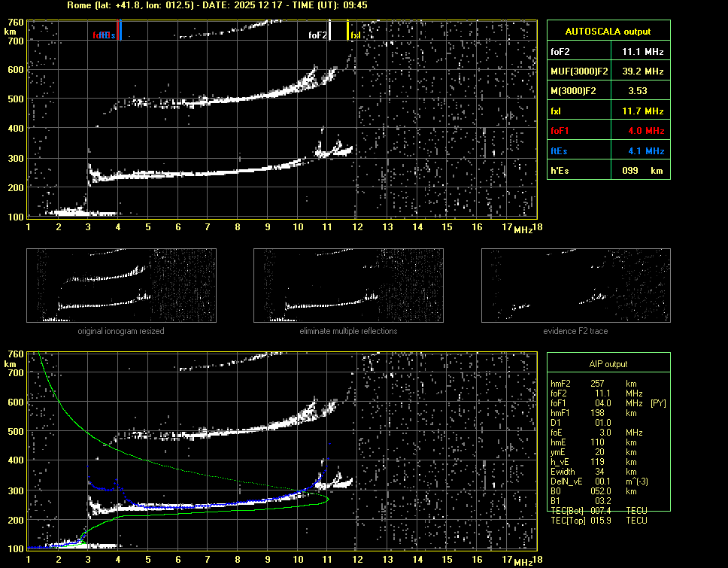728x568 pixels.
Task: Click the M(3000)F2 value 3.53
Action: pyautogui.click(x=638, y=91)
